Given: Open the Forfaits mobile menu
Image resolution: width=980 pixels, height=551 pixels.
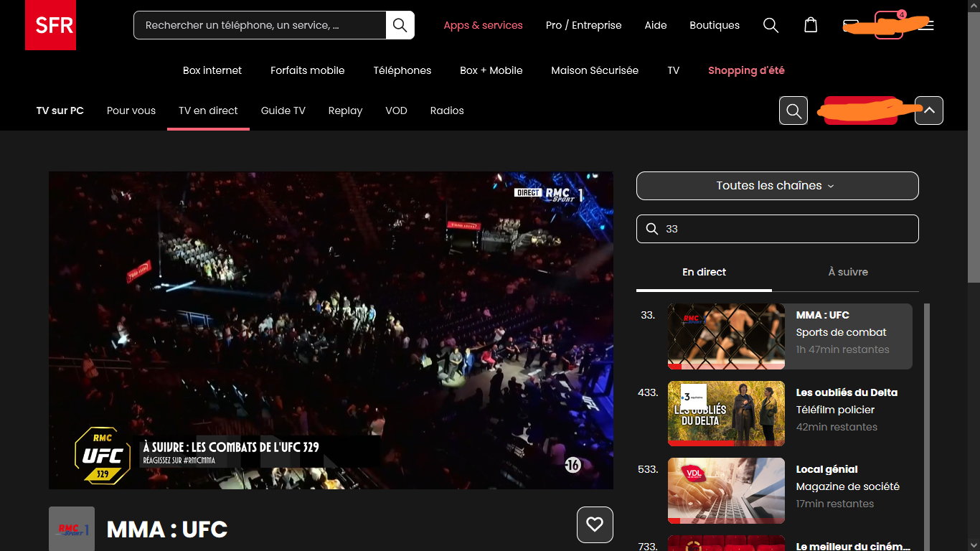Looking at the screenshot, I should 308,70.
